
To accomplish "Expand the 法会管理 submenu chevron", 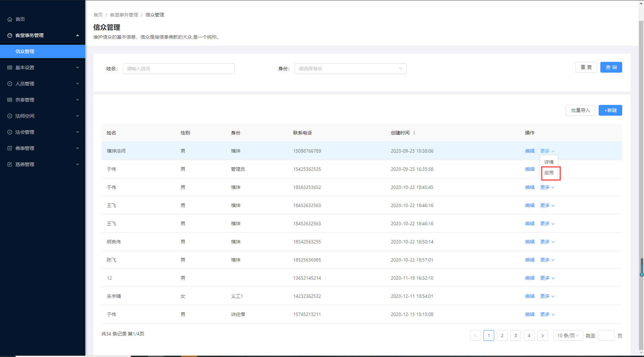I will pos(78,132).
